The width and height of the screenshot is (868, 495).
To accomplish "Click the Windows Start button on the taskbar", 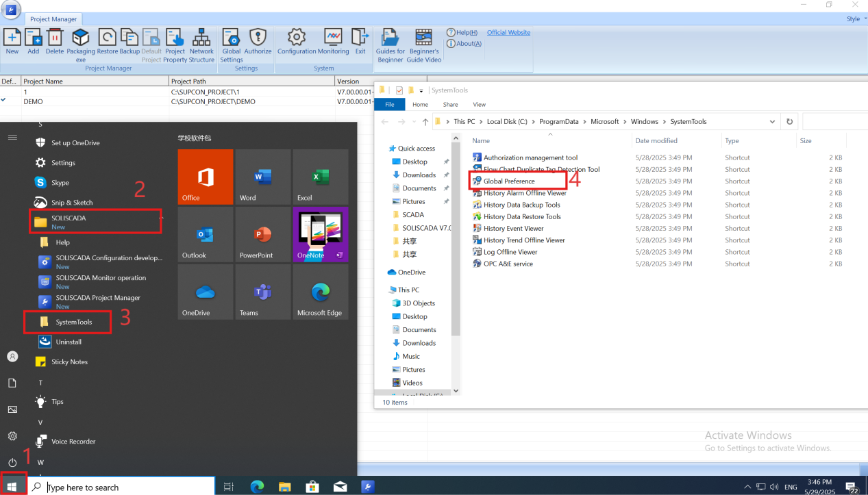I will pos(12,487).
